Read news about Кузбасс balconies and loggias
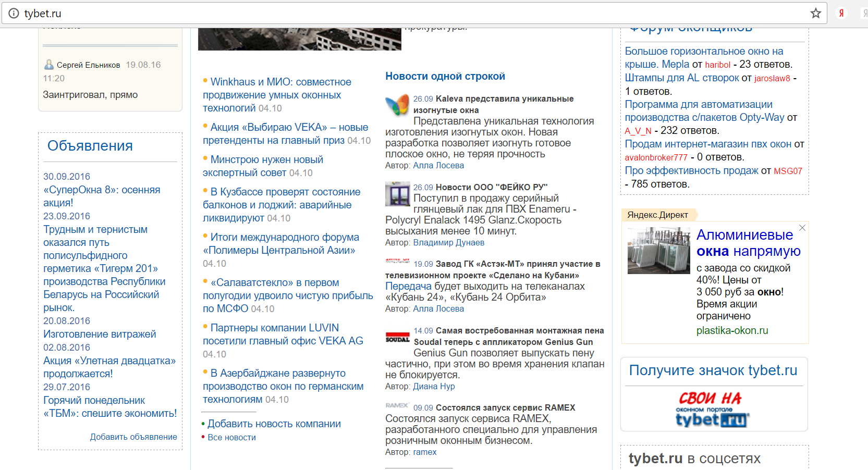The width and height of the screenshot is (868, 470). tap(282, 205)
